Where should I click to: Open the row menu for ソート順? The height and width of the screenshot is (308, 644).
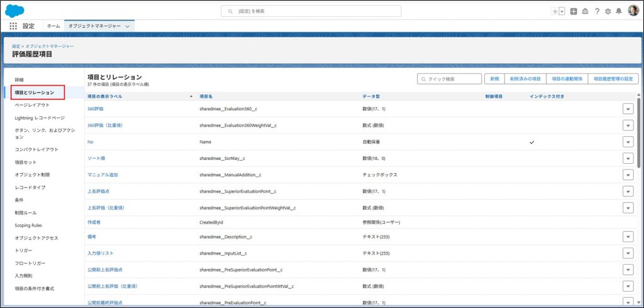click(627, 158)
